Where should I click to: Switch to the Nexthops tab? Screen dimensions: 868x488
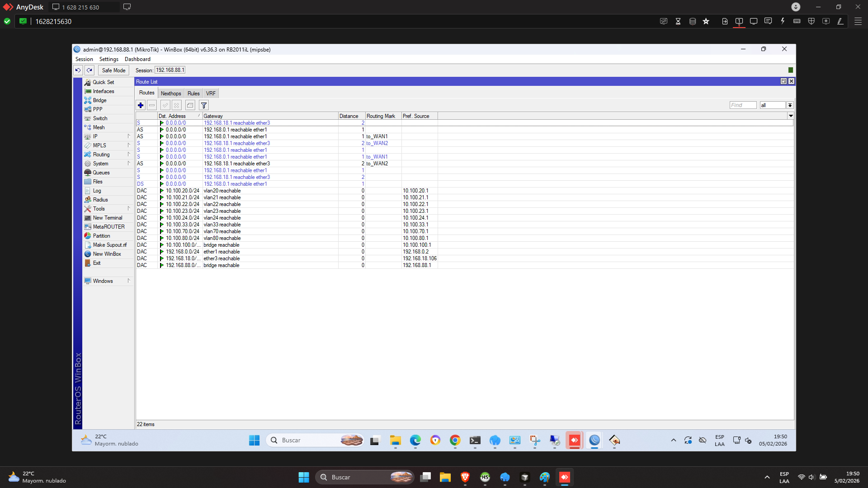pos(171,94)
